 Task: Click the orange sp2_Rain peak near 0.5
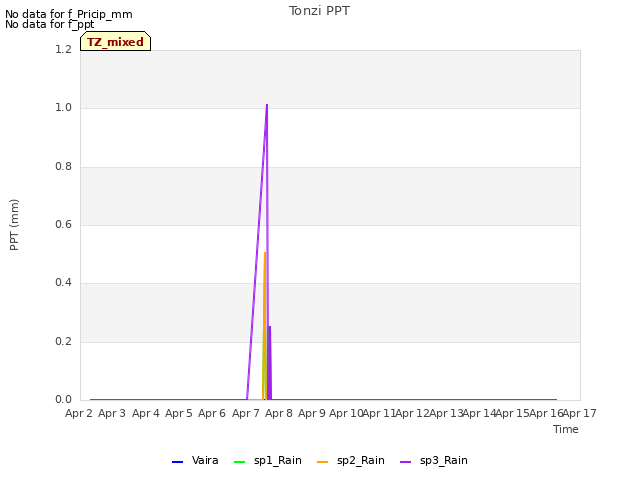(x=265, y=253)
